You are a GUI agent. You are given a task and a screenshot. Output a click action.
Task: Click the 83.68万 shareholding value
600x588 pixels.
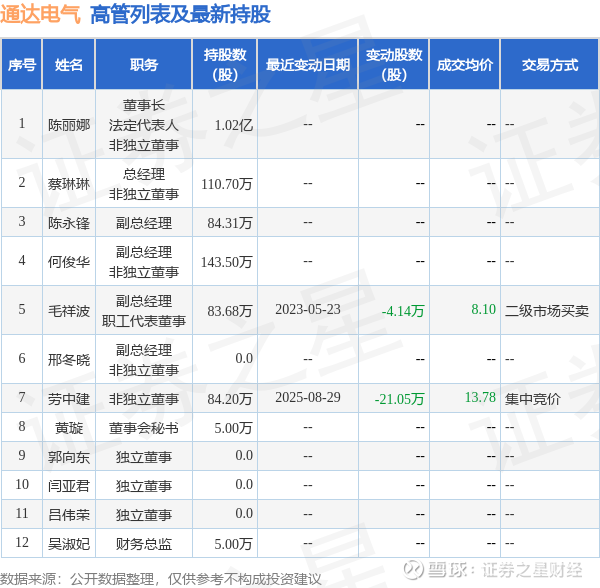(x=230, y=311)
